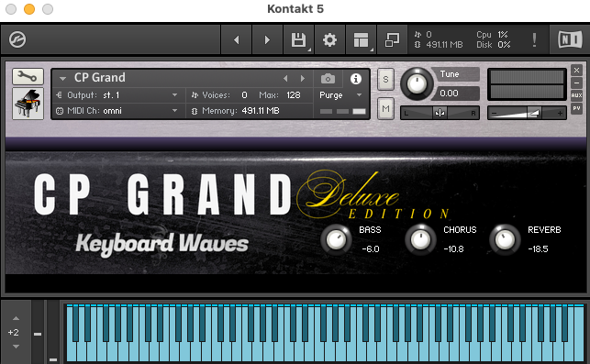Click the CHORUS knob
The height and width of the screenshot is (364, 590).
coord(420,239)
